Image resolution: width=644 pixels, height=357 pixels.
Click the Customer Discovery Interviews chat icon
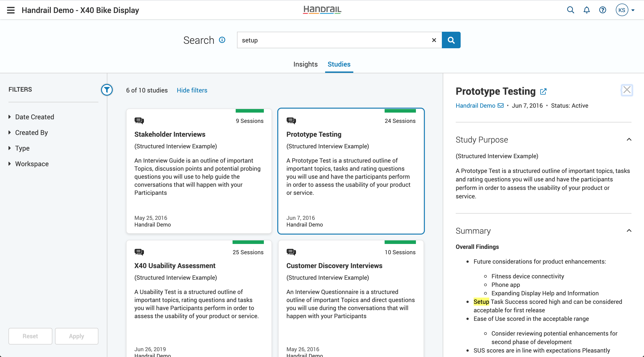tap(291, 252)
